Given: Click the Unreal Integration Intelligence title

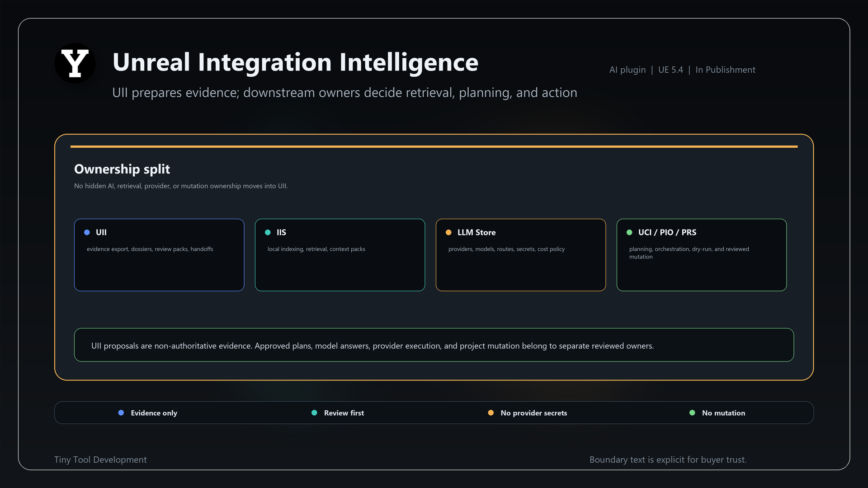Looking at the screenshot, I should [295, 62].
